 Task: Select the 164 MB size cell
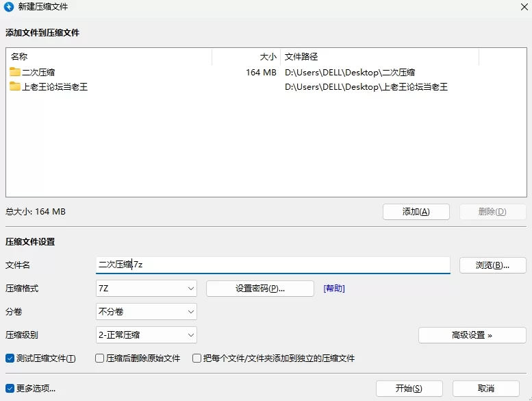261,73
